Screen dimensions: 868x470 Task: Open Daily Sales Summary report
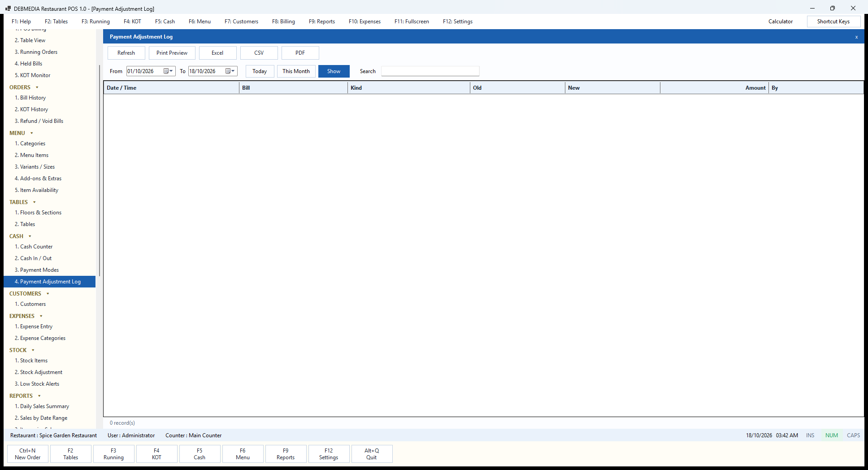(x=42, y=406)
